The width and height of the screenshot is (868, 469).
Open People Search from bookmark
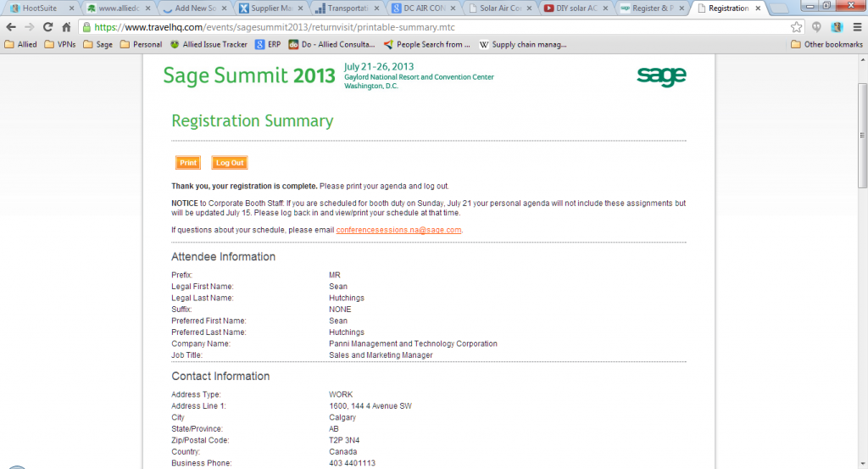pyautogui.click(x=427, y=44)
